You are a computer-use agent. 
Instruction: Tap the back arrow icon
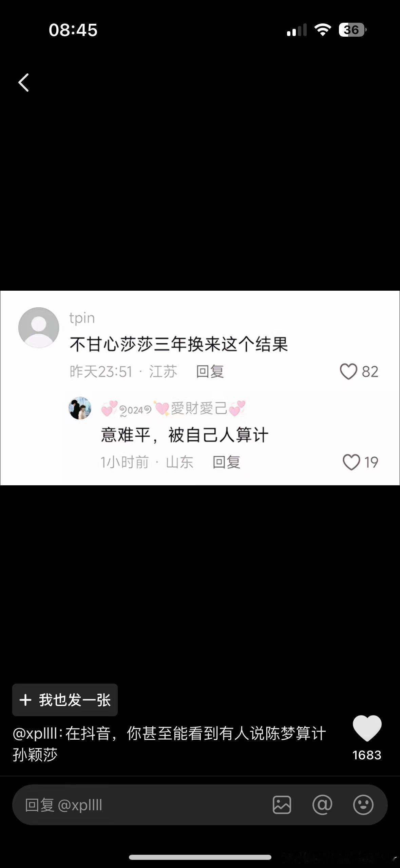pyautogui.click(x=23, y=83)
